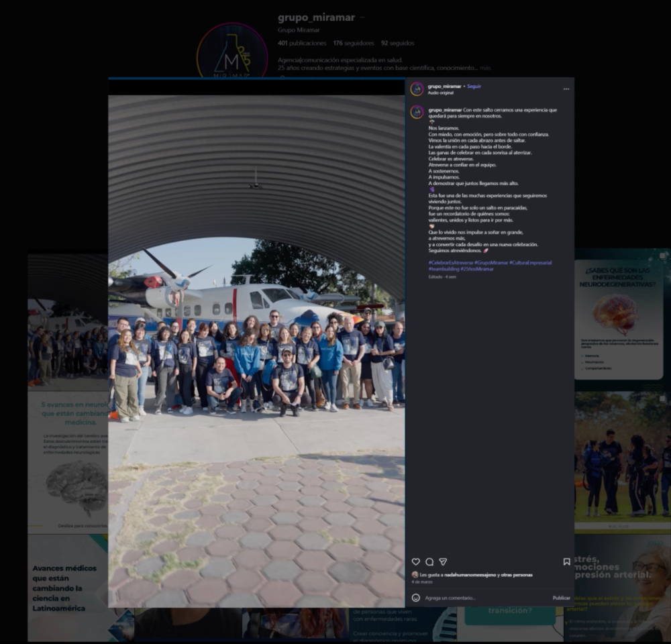This screenshot has height=644, width=671.
Task: Open the estrés y presión arterial thumbnail
Action: [623, 588]
